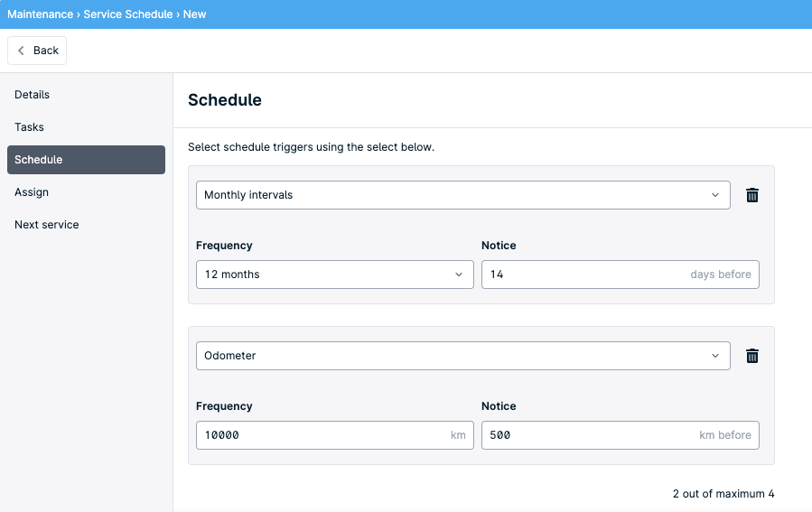Open the Monthly intervals trigger dropdown
The height and width of the screenshot is (512, 812).
(463, 195)
